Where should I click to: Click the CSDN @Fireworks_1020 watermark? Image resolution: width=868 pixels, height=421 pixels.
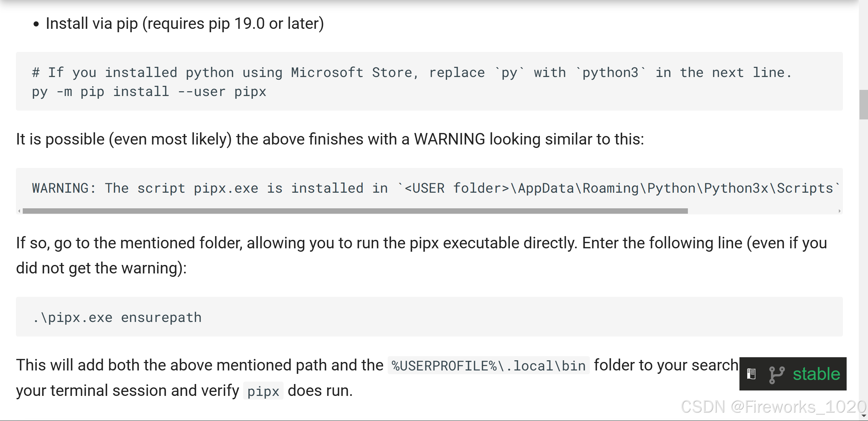pyautogui.click(x=773, y=406)
